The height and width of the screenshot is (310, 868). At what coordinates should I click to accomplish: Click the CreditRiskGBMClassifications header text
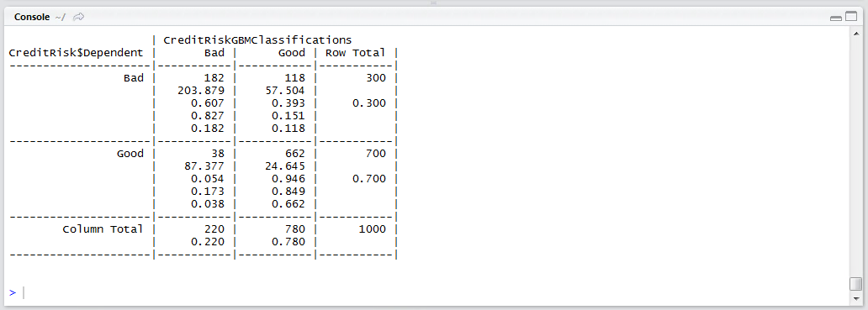pyautogui.click(x=257, y=39)
